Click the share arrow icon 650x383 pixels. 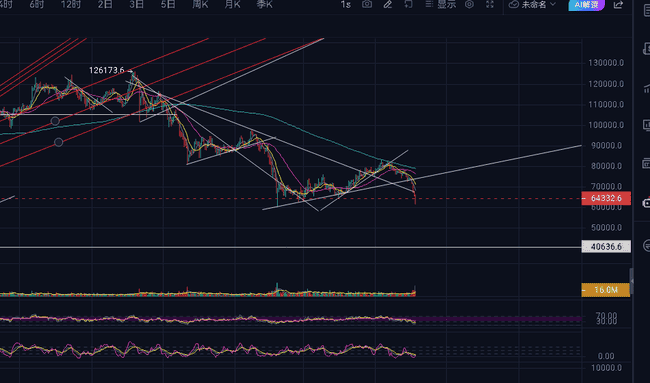(618, 5)
